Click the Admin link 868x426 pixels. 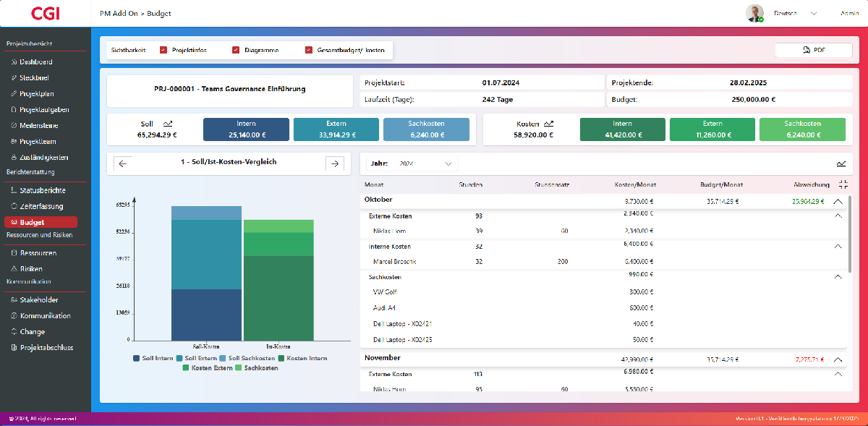[x=849, y=13]
